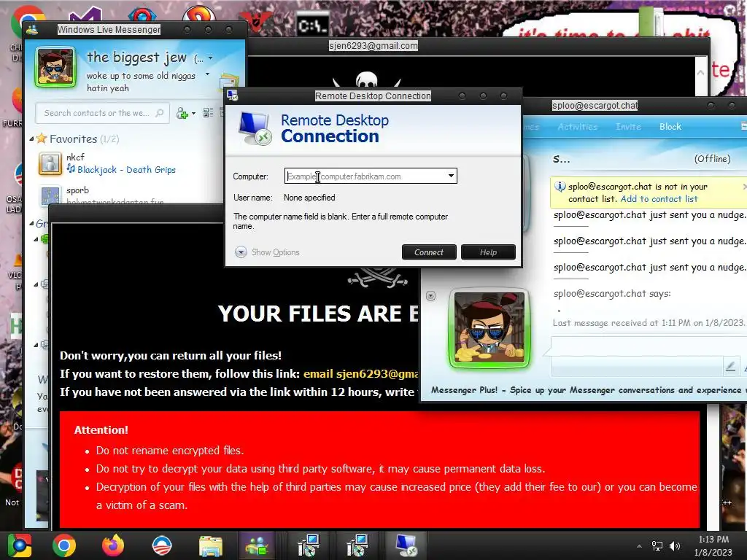Collapse the Groups section arrow
The height and width of the screenshot is (560, 747).
[x=31, y=223]
